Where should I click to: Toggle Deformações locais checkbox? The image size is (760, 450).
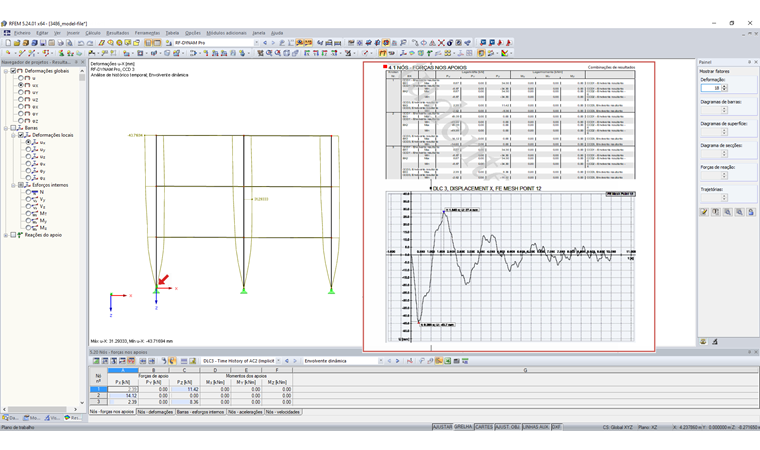pos(21,135)
